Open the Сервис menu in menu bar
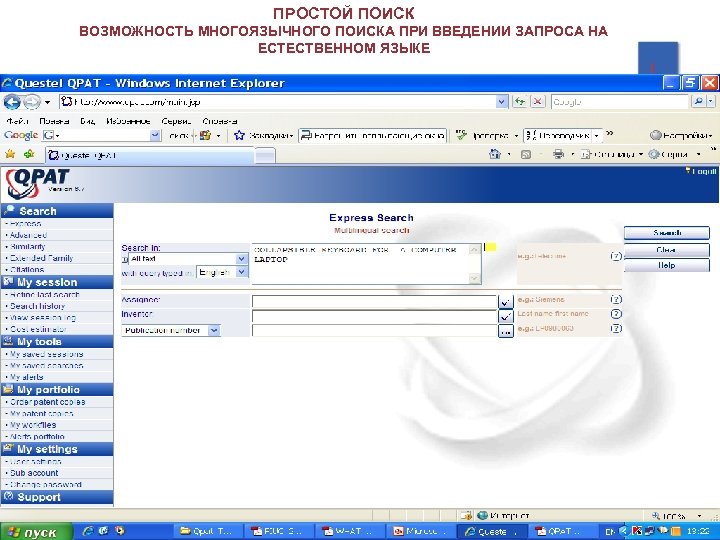Image resolution: width=720 pixels, height=540 pixels. tap(176, 121)
